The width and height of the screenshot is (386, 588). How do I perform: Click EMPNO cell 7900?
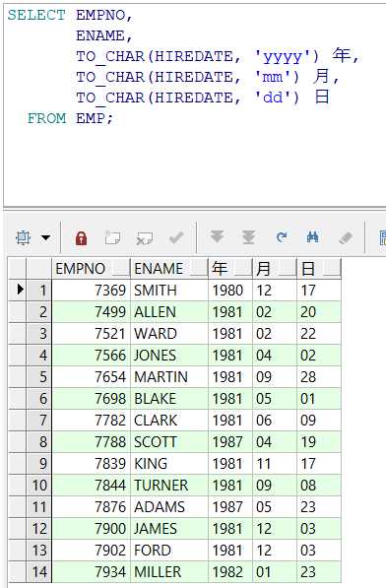point(91,528)
